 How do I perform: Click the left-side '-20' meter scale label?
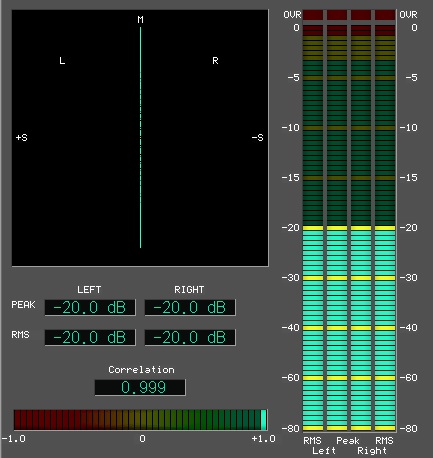point(291,228)
